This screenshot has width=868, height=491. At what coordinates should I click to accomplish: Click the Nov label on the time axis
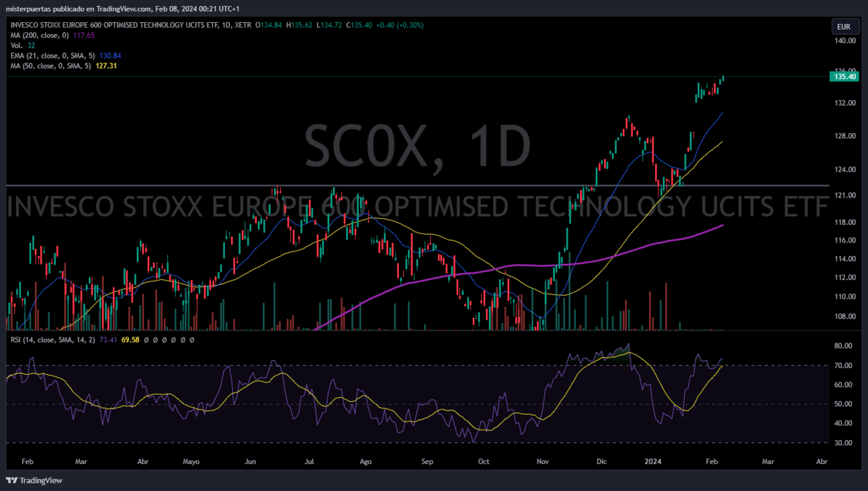544,462
